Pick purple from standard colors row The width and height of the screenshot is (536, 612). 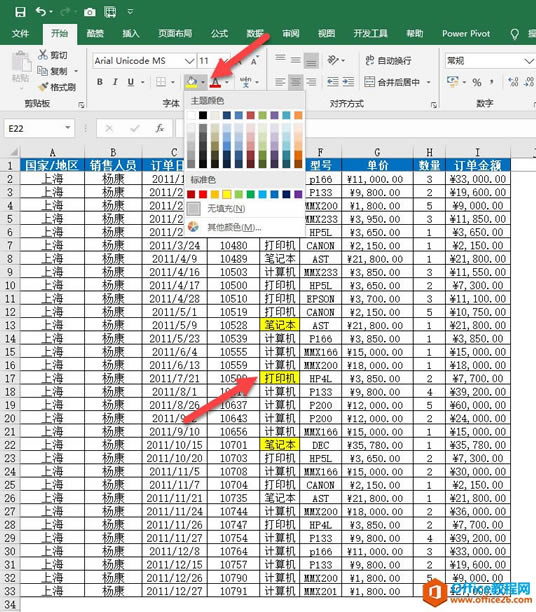tap(298, 194)
